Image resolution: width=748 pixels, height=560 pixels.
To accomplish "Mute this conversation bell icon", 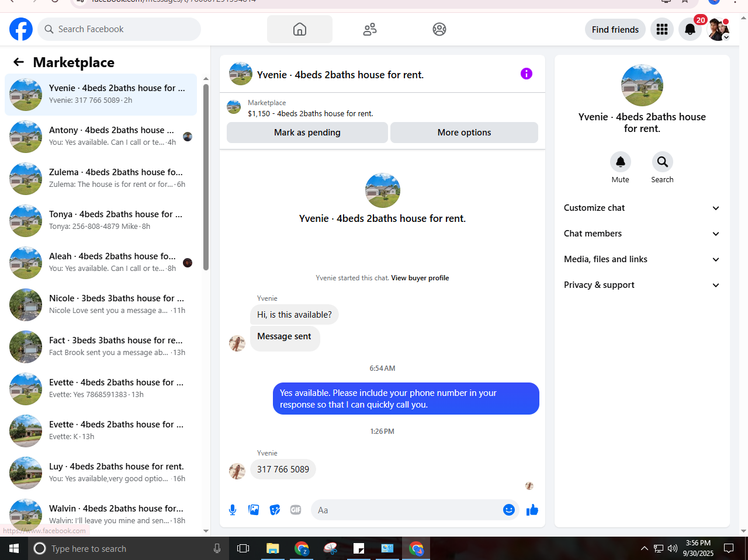I will 621,162.
